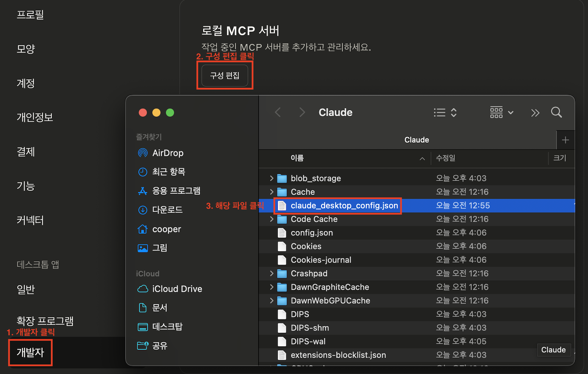The height and width of the screenshot is (374, 588).
Task: Select the Crashpad folder icon
Action: (x=282, y=274)
